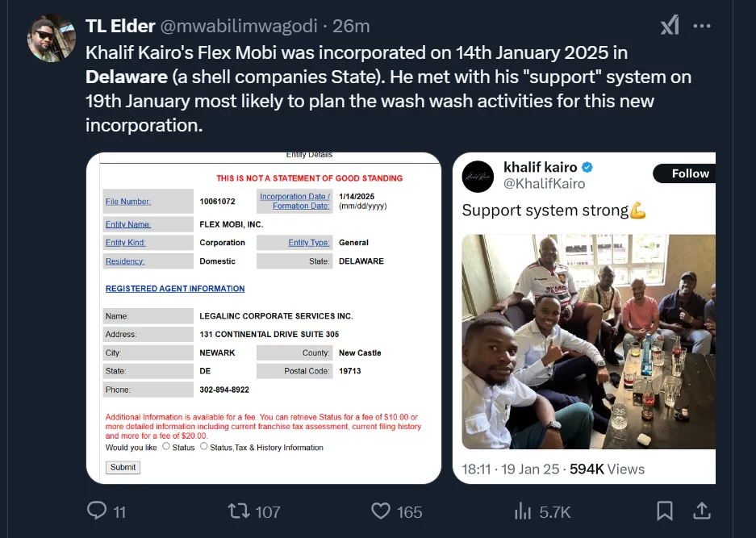Open the @mwabilimwagodi handle link
The width and height of the screenshot is (756, 538).
point(238,26)
